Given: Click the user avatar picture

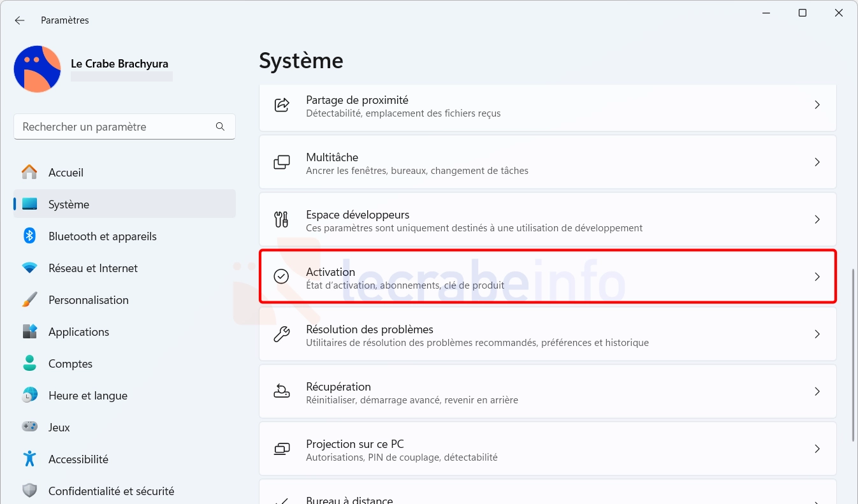Looking at the screenshot, I should (x=37, y=69).
